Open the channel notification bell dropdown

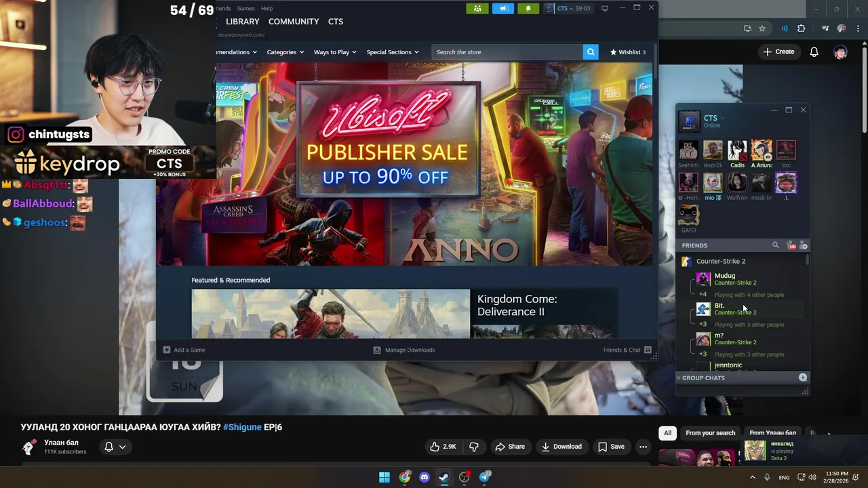115,447
